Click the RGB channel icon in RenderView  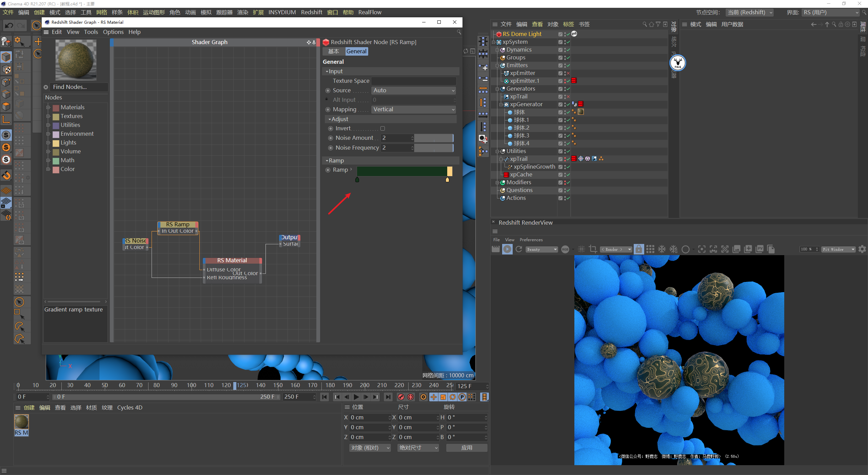(x=565, y=249)
